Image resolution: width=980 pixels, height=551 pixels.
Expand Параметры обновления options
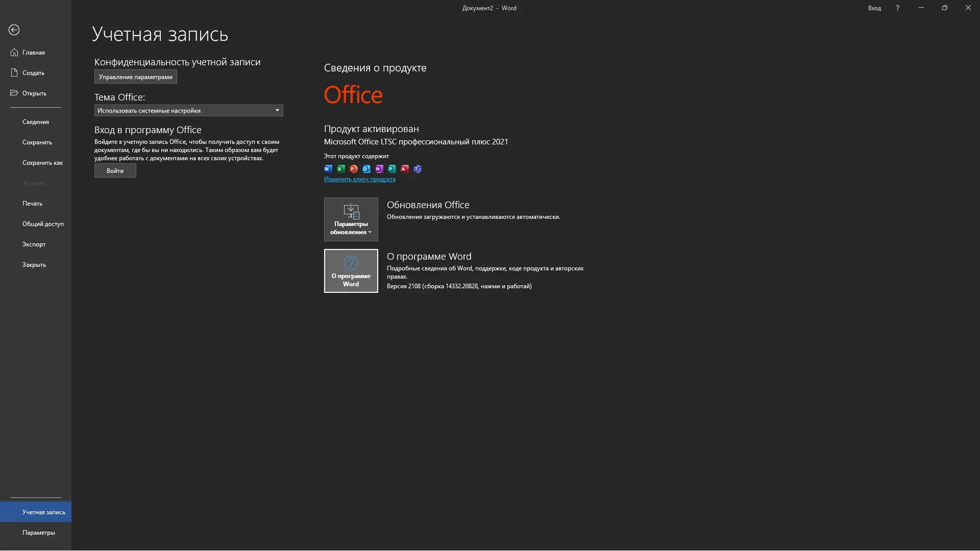(x=351, y=219)
